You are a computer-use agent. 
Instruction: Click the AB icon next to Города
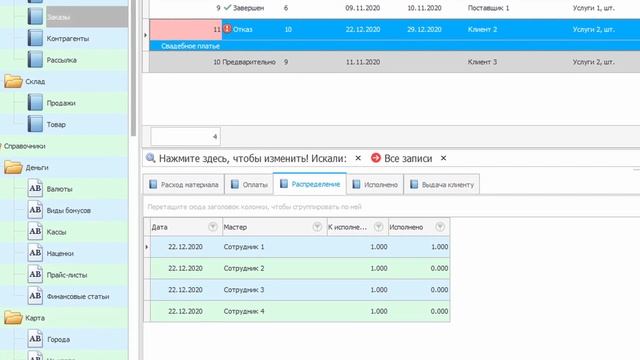35,339
